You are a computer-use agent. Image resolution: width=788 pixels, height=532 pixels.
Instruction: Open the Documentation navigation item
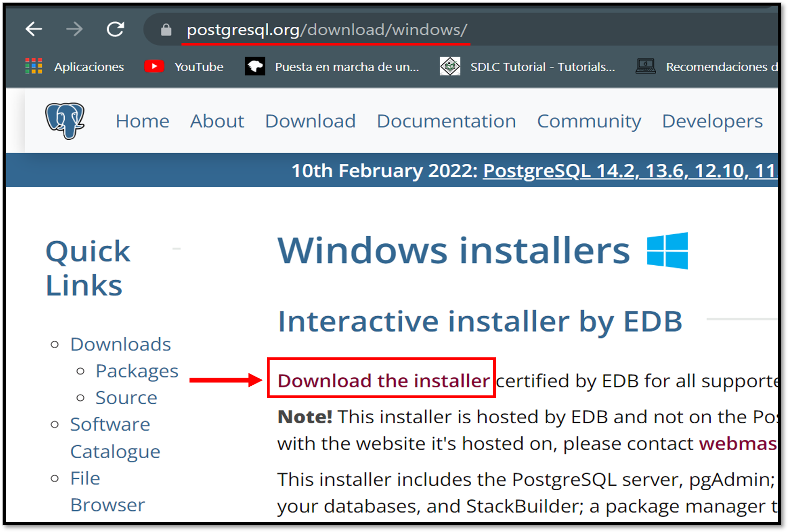(447, 121)
